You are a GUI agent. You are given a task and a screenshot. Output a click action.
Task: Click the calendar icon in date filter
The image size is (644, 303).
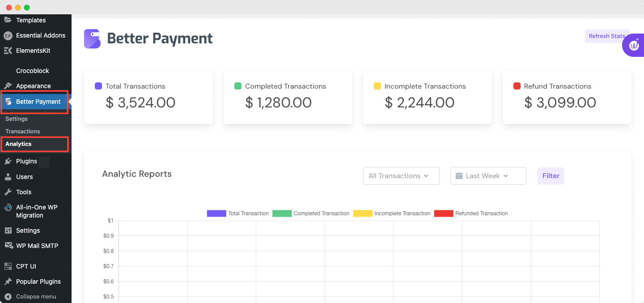[459, 176]
